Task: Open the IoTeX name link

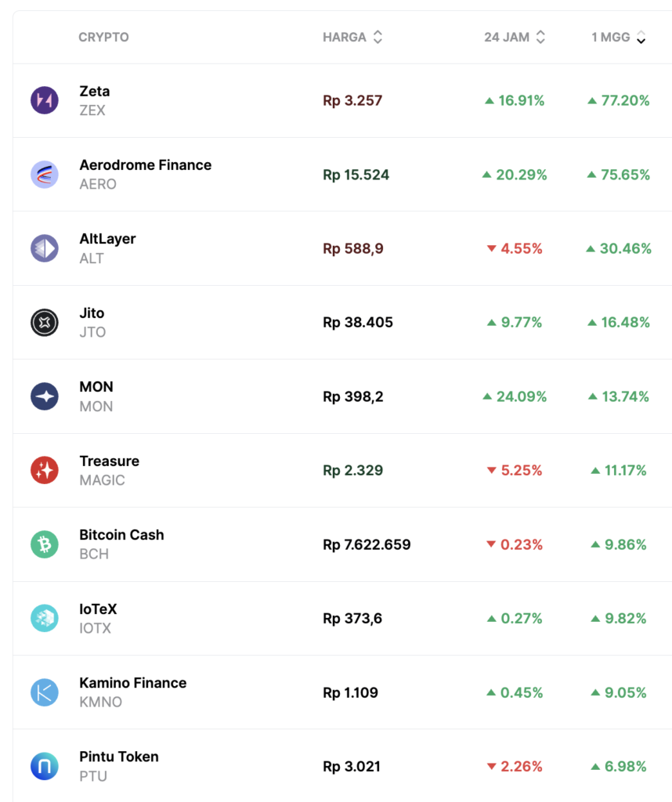Action: click(98, 609)
